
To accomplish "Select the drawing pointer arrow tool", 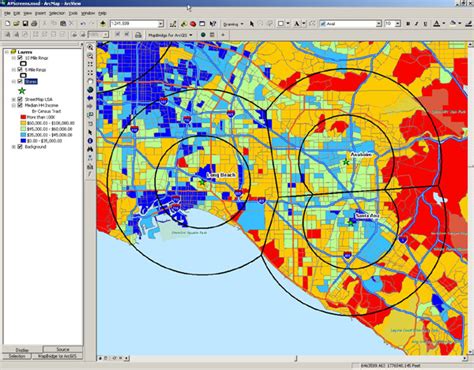I will (x=252, y=24).
